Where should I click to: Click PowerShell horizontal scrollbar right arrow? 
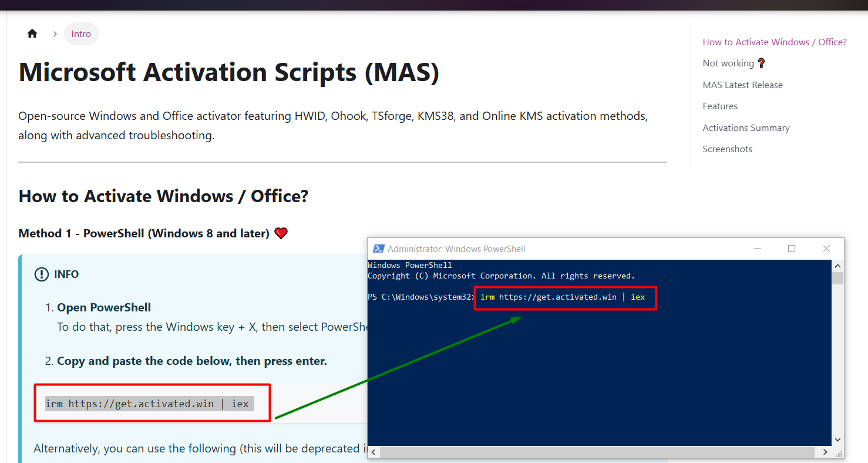tap(825, 452)
